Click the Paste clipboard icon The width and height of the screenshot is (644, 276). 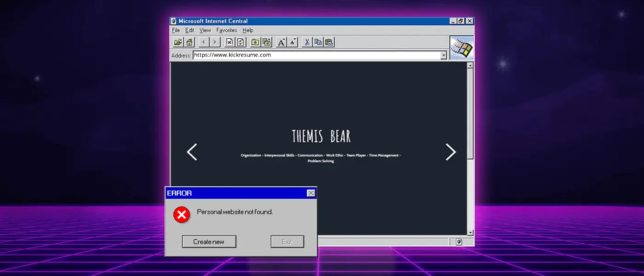point(329,42)
